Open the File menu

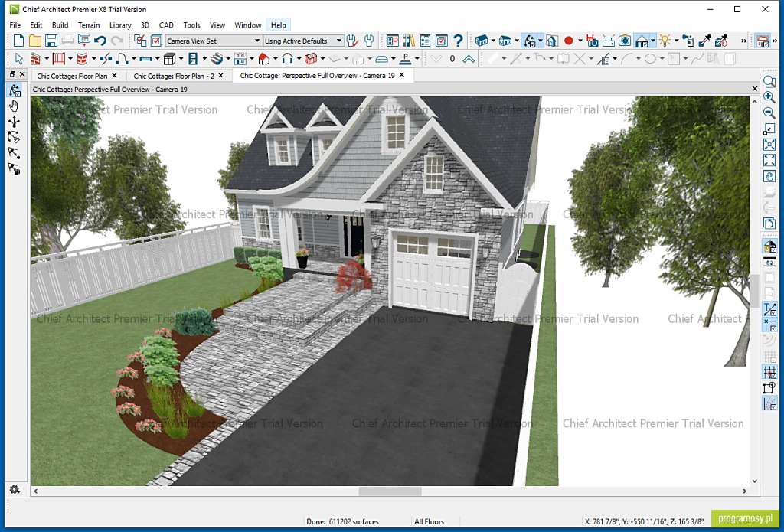(15, 25)
